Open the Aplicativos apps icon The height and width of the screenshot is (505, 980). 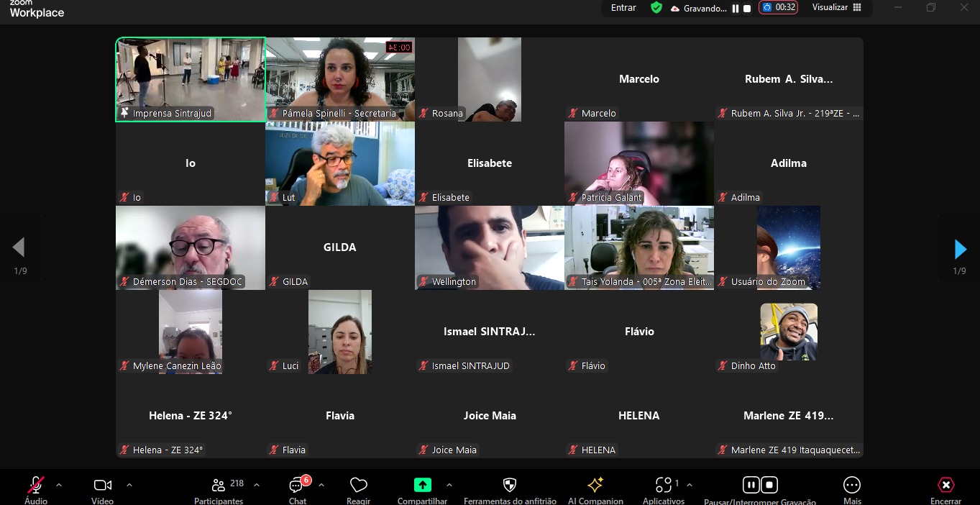click(664, 486)
